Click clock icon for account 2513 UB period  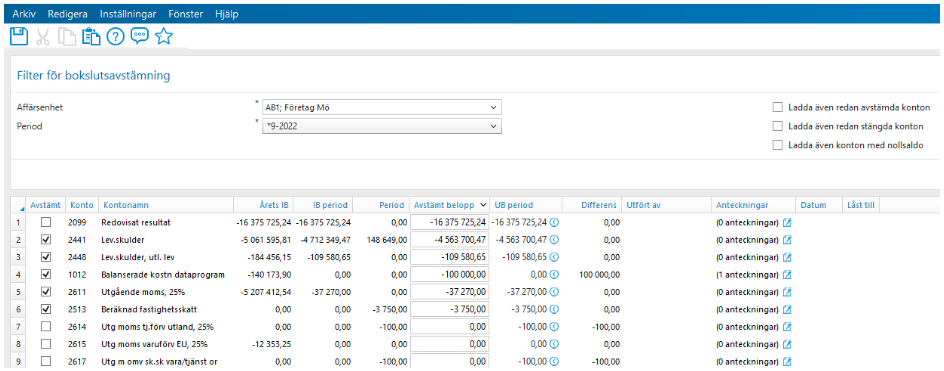click(x=554, y=310)
